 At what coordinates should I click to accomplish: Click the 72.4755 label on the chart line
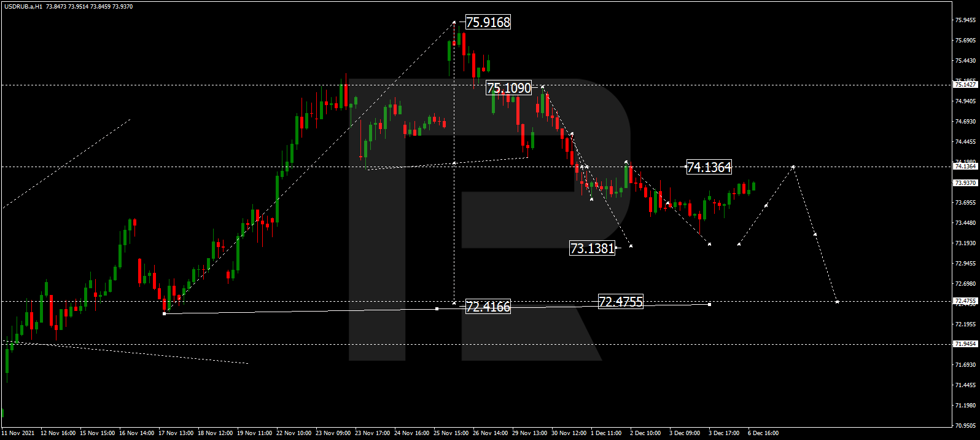(620, 302)
